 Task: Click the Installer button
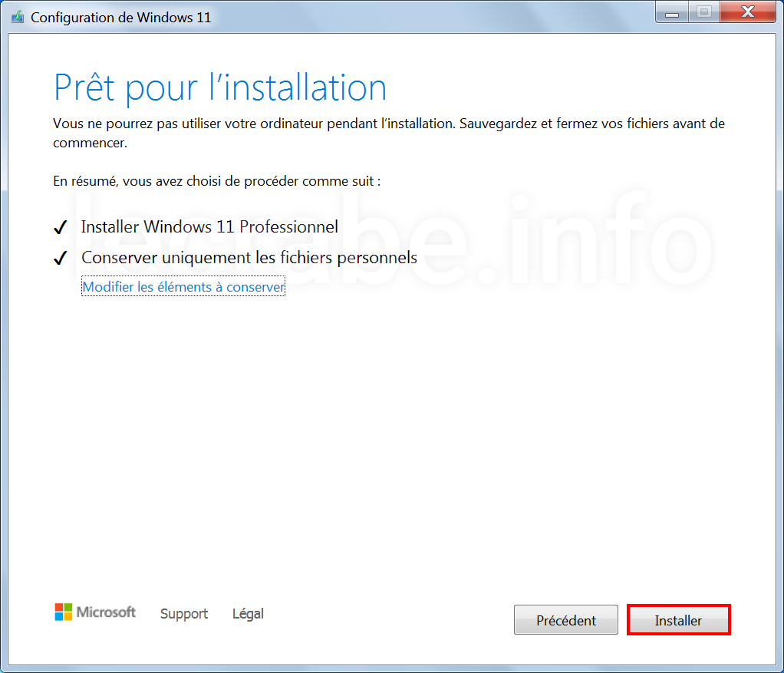click(678, 620)
